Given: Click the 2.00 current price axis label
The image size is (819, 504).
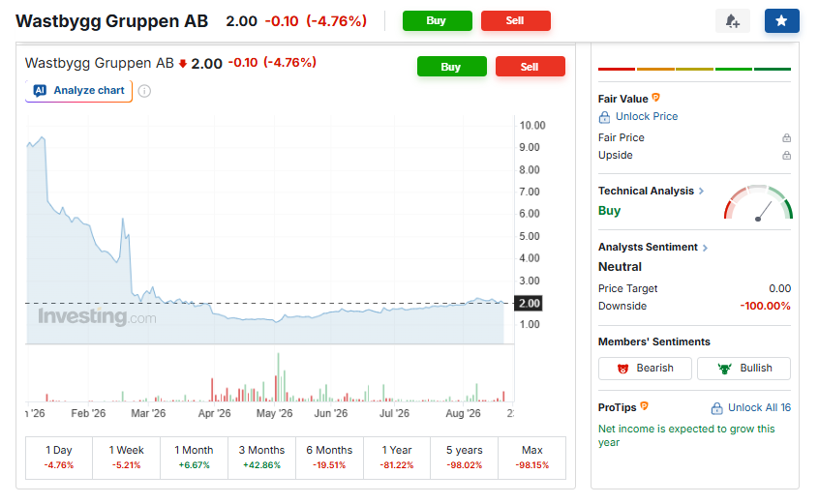Looking at the screenshot, I should (529, 303).
